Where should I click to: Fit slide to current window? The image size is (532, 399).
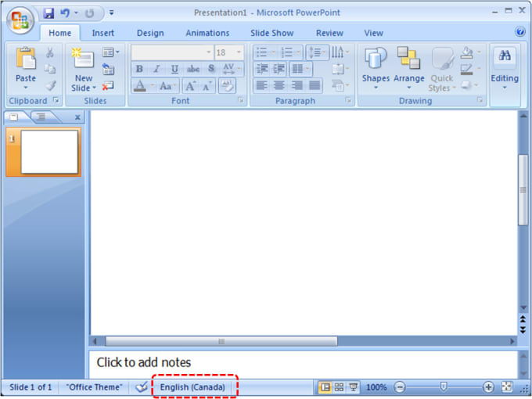pyautogui.click(x=507, y=386)
